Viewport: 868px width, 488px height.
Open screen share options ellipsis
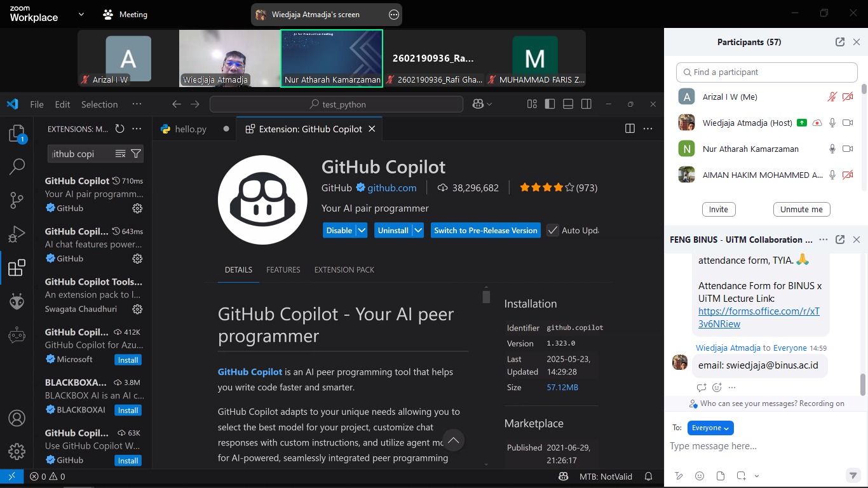point(394,14)
